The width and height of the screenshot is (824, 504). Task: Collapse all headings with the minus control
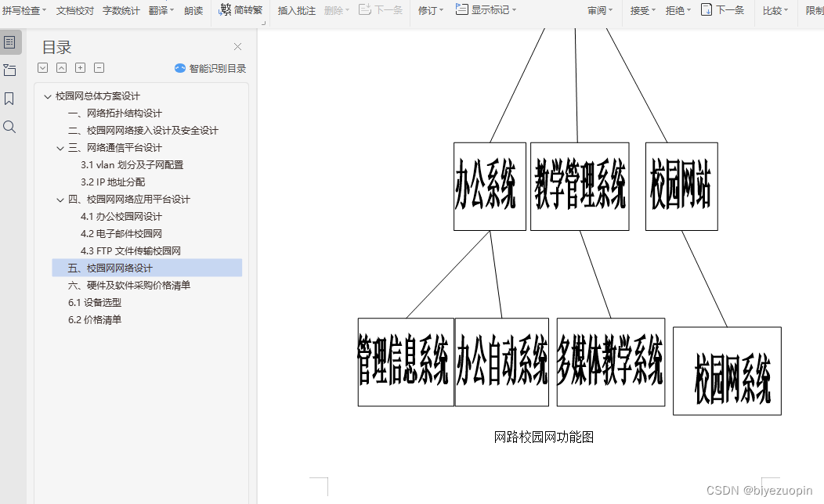pyautogui.click(x=99, y=68)
